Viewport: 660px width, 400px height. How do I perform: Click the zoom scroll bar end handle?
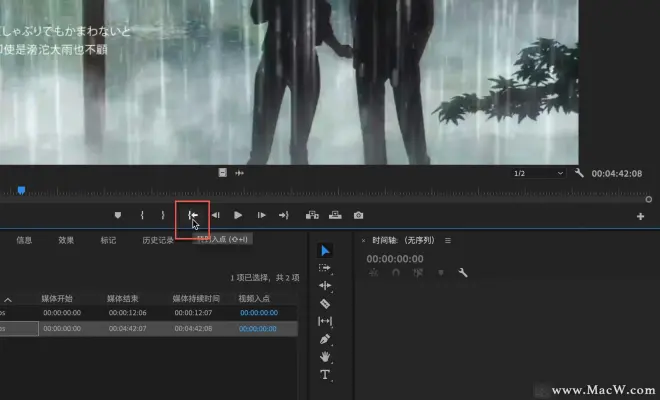pyautogui.click(x=649, y=199)
